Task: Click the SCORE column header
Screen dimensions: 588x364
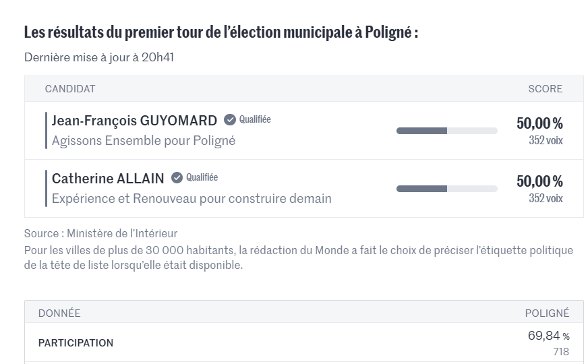Action: 545,89
